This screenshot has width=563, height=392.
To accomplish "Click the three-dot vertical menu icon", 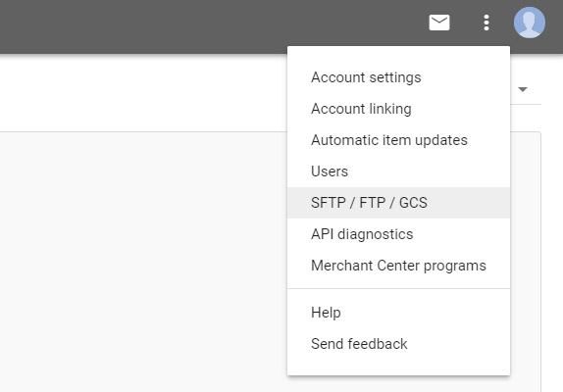I will click(486, 23).
